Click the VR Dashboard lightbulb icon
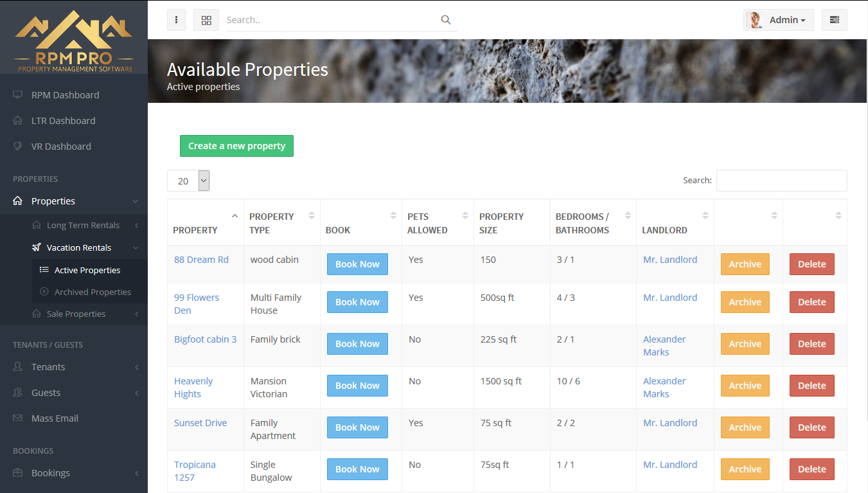The width and height of the screenshot is (868, 493). tap(18, 147)
